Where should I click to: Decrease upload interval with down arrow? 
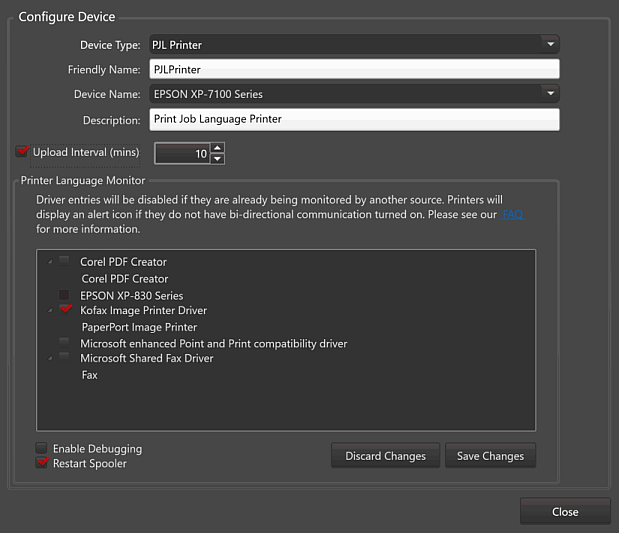point(218,159)
